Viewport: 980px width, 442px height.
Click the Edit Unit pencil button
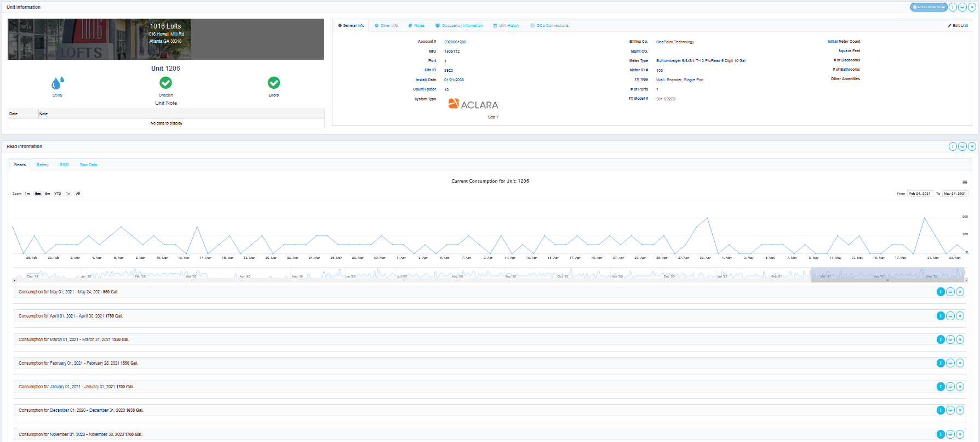[x=958, y=26]
